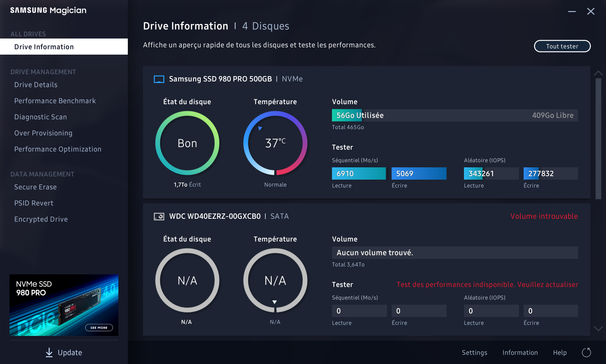Select Over Provisioning
Screen dimensions: 606x364
43,133
